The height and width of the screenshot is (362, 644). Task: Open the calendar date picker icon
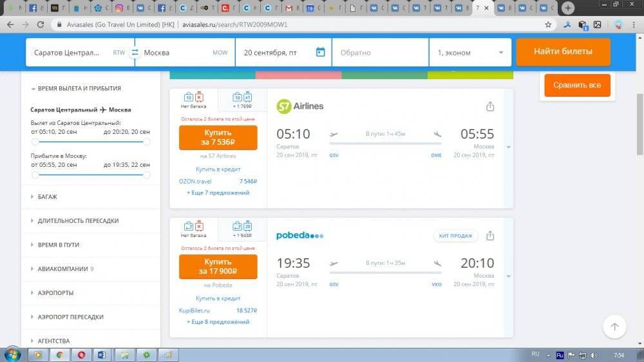pos(320,52)
